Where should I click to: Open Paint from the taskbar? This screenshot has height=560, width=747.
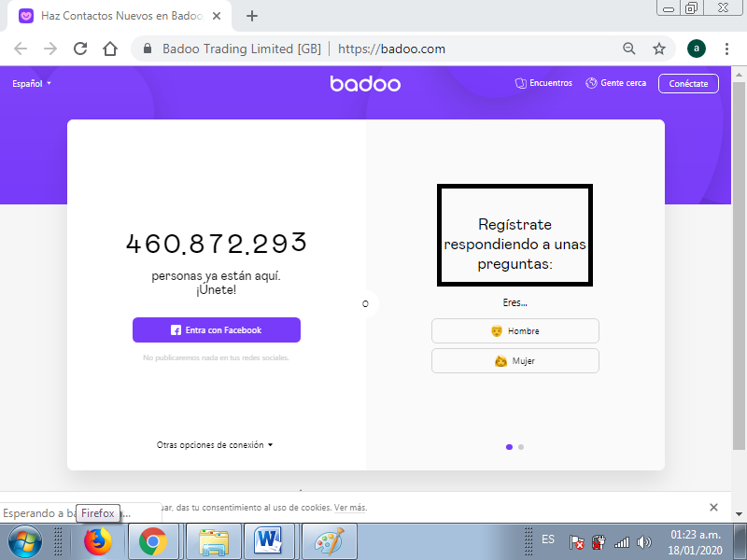click(330, 541)
